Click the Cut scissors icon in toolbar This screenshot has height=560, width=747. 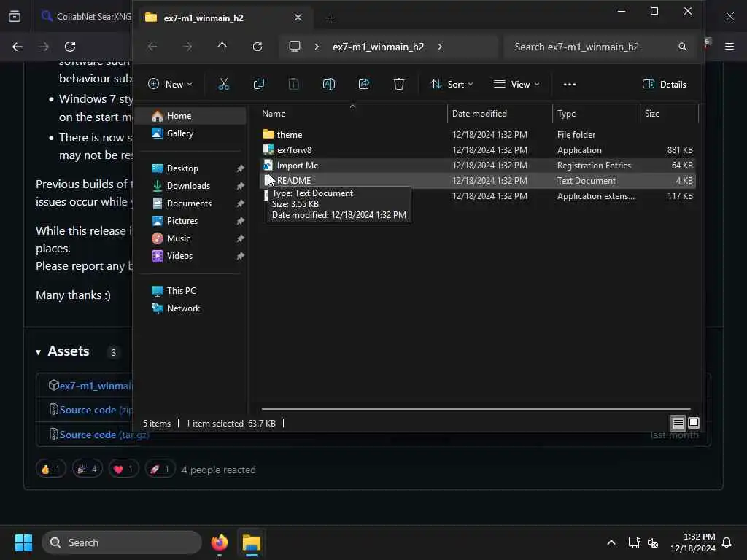(x=223, y=85)
